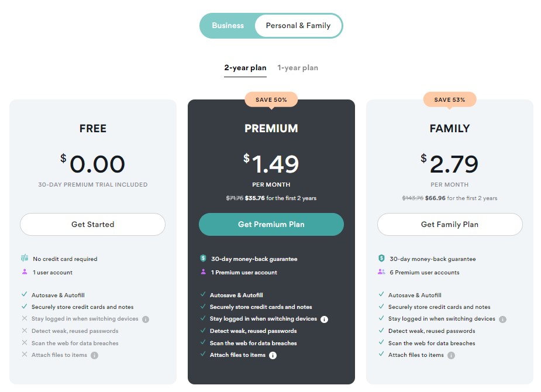Click Get Premium Plan button

tap(271, 224)
